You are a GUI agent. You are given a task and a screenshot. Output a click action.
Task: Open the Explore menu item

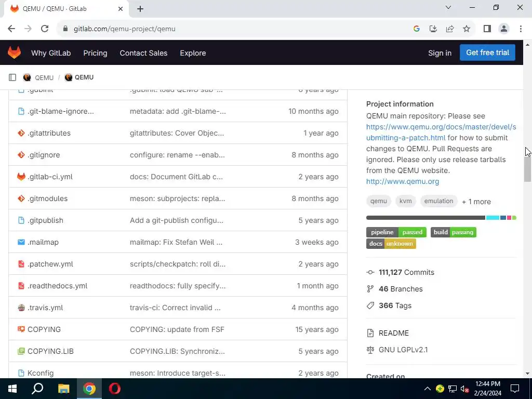tap(193, 53)
